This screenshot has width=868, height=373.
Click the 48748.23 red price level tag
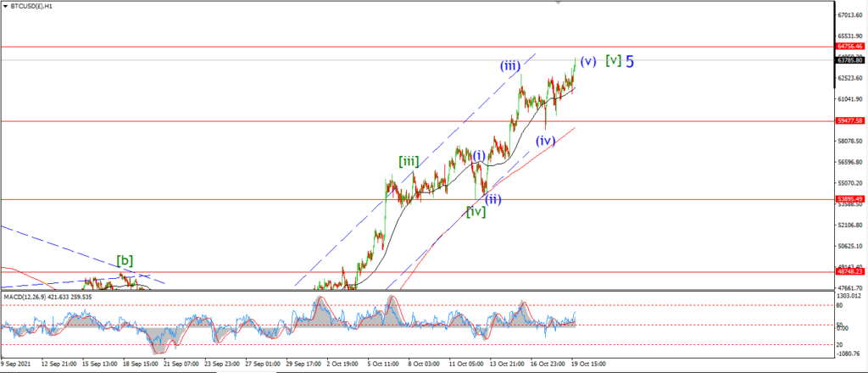pyautogui.click(x=849, y=272)
